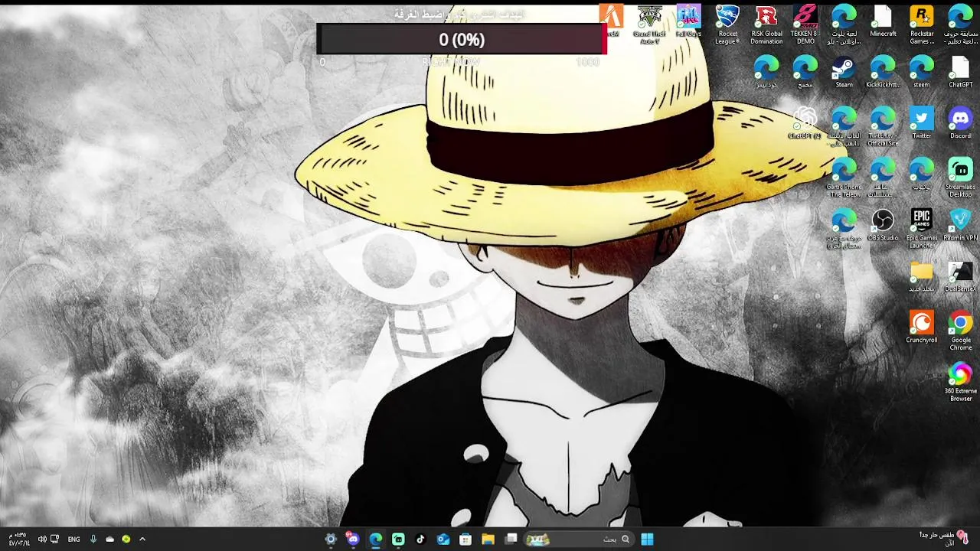Select the مسابقة حروف Edge shortcut
The height and width of the screenshot is (551, 980).
click(x=960, y=24)
